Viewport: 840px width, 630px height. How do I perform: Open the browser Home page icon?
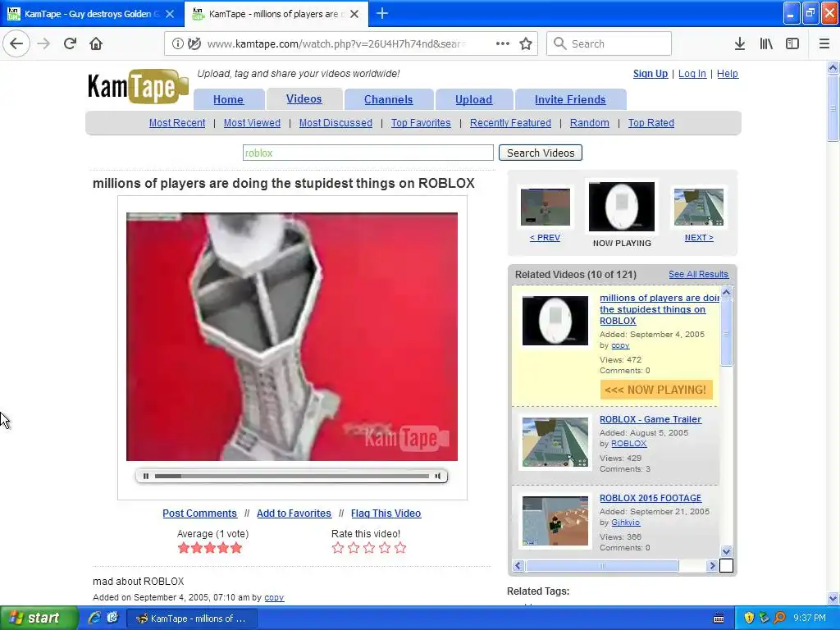pyautogui.click(x=96, y=43)
